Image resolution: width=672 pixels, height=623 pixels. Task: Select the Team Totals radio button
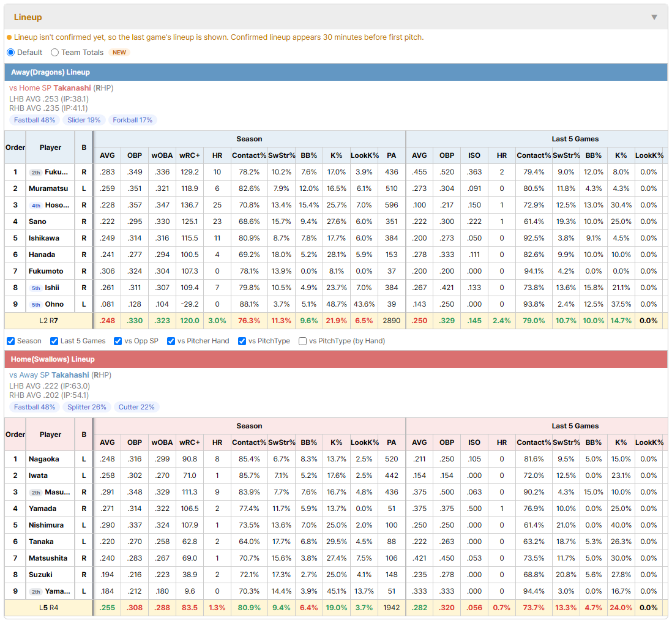point(54,52)
